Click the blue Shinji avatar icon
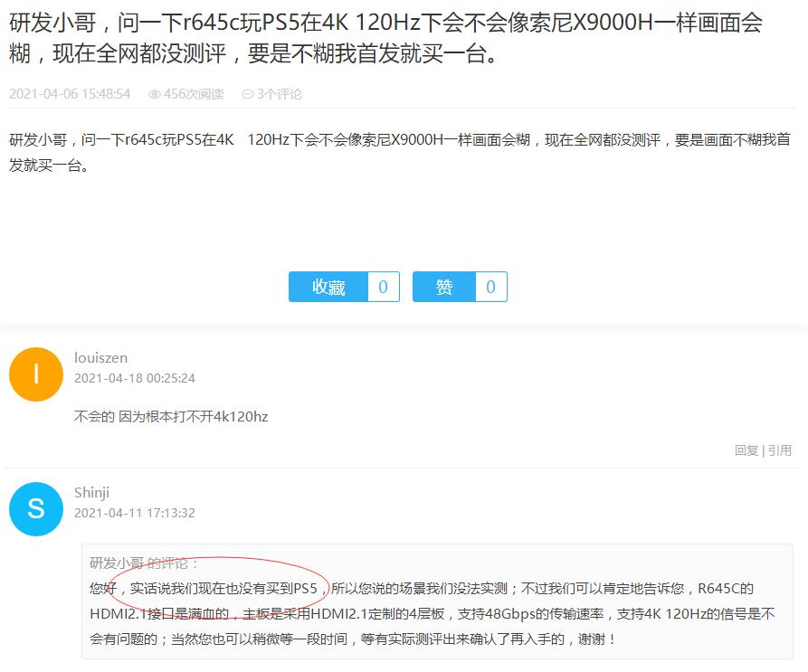 coord(36,509)
